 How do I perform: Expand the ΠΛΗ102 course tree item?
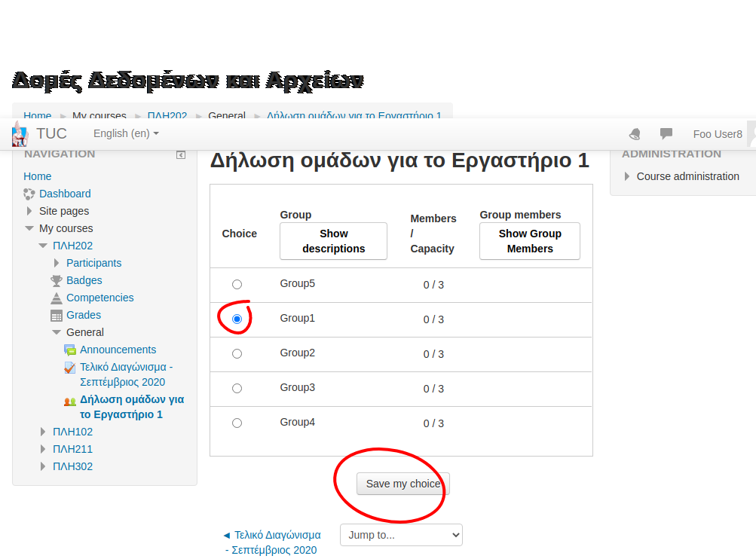tap(43, 432)
